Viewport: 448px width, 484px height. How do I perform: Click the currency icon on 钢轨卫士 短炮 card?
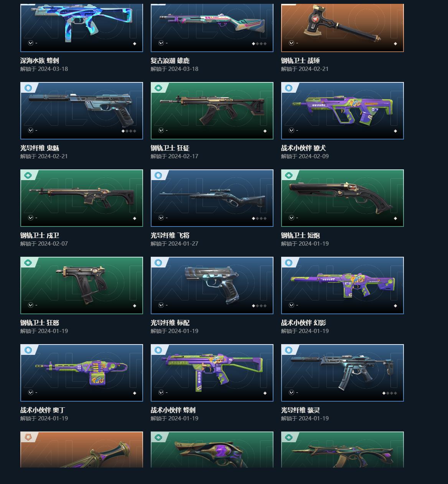point(292,218)
